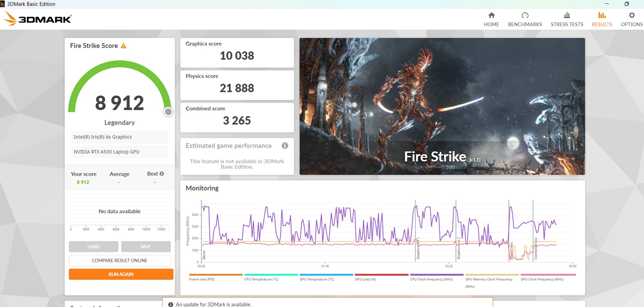The image size is (644, 307).
Task: Click the Fire Strike score 8 912
Action: tap(120, 103)
